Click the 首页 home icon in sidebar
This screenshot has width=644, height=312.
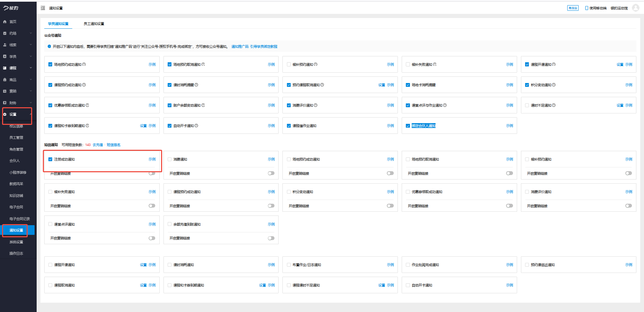pos(5,22)
